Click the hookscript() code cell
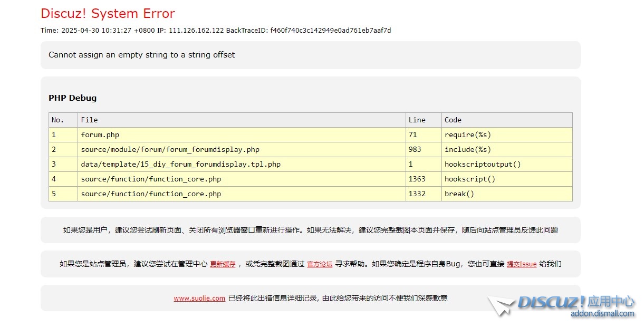The image size is (644, 327). point(507,179)
